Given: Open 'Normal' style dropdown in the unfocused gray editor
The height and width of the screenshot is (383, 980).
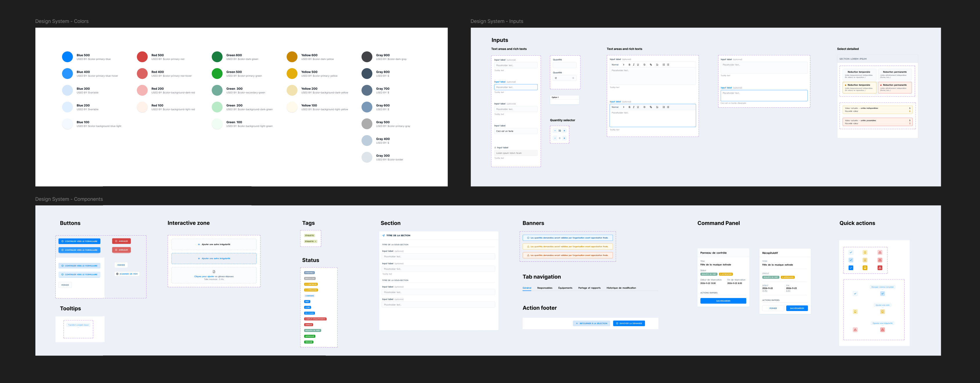Looking at the screenshot, I should pyautogui.click(x=618, y=65).
